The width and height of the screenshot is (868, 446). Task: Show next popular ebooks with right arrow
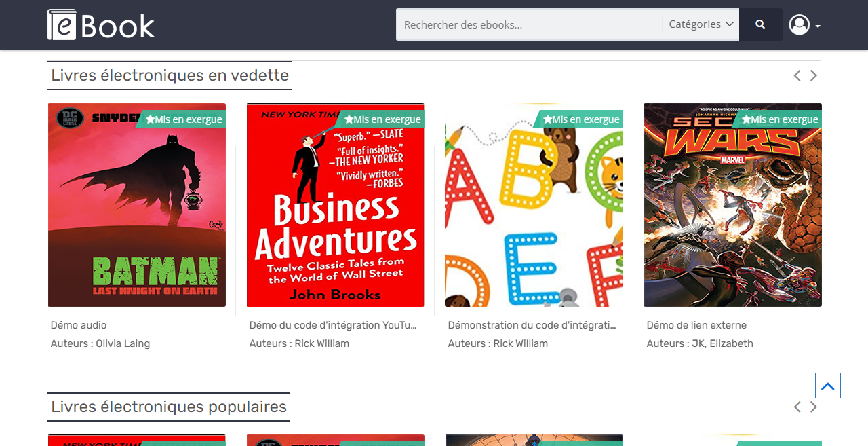click(x=814, y=407)
